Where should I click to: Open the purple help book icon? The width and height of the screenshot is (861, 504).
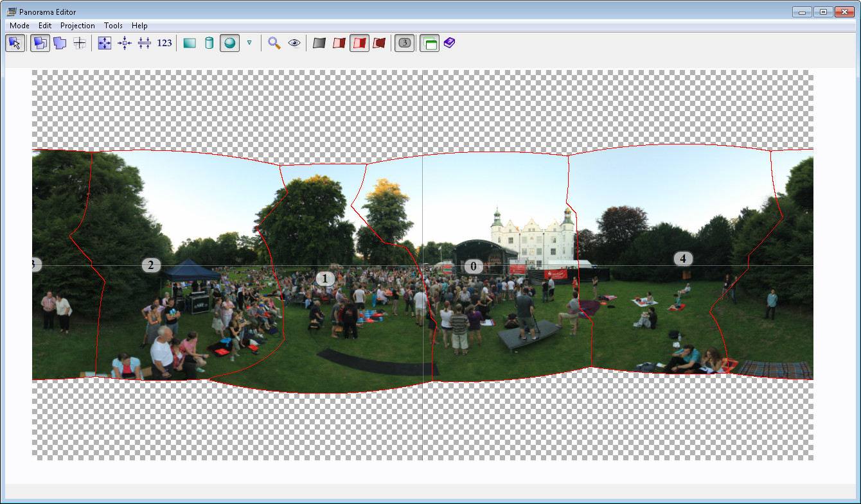point(449,43)
